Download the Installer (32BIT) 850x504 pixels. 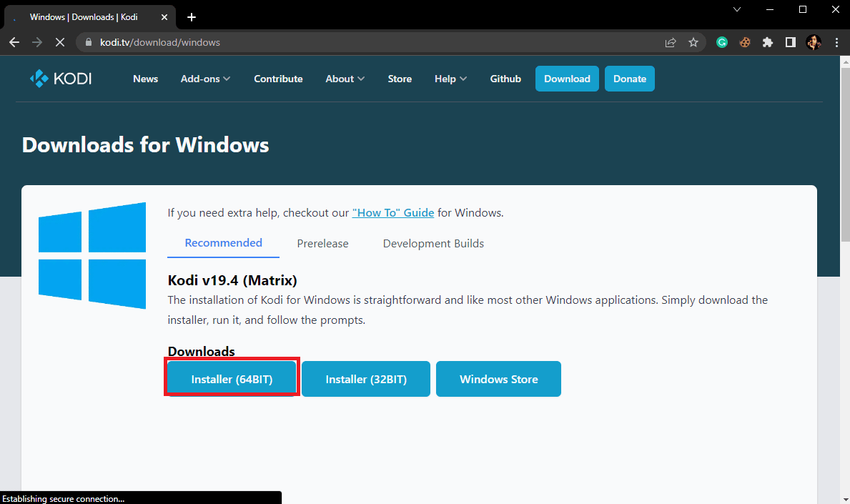[366, 379]
